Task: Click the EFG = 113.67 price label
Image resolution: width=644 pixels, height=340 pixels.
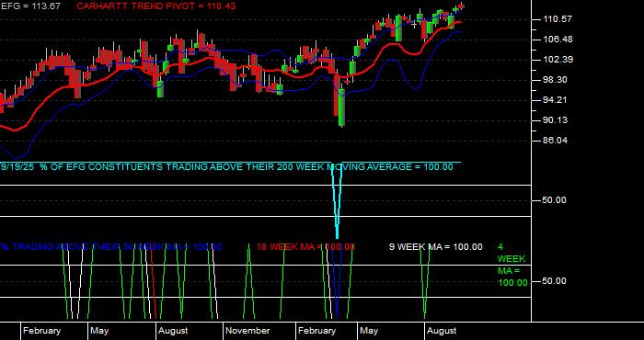Action: point(30,6)
